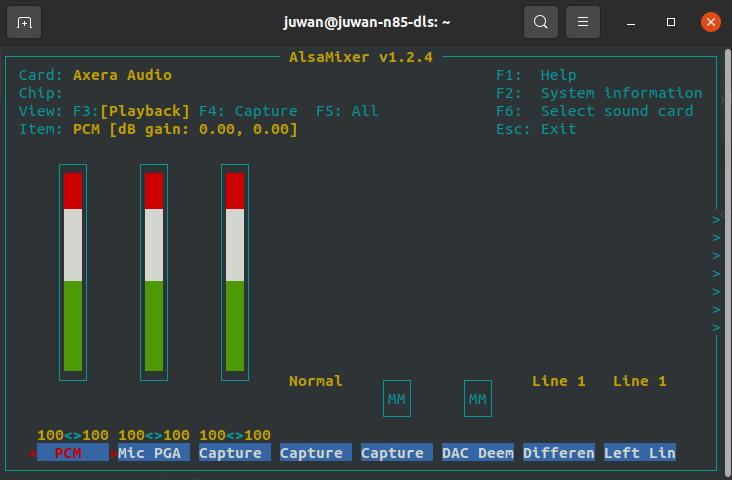Maximize the terminal window
This screenshot has width=732, height=480.
671,22
